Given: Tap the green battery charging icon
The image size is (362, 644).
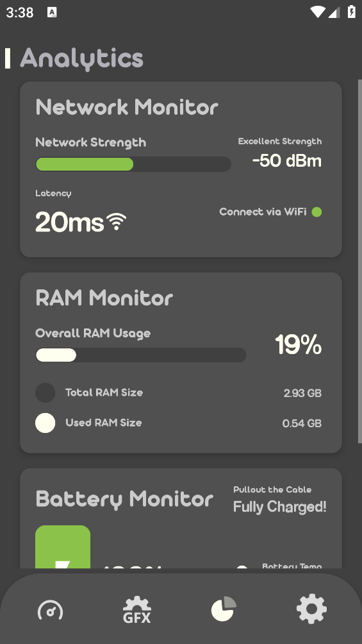Looking at the screenshot, I should click(x=63, y=547).
